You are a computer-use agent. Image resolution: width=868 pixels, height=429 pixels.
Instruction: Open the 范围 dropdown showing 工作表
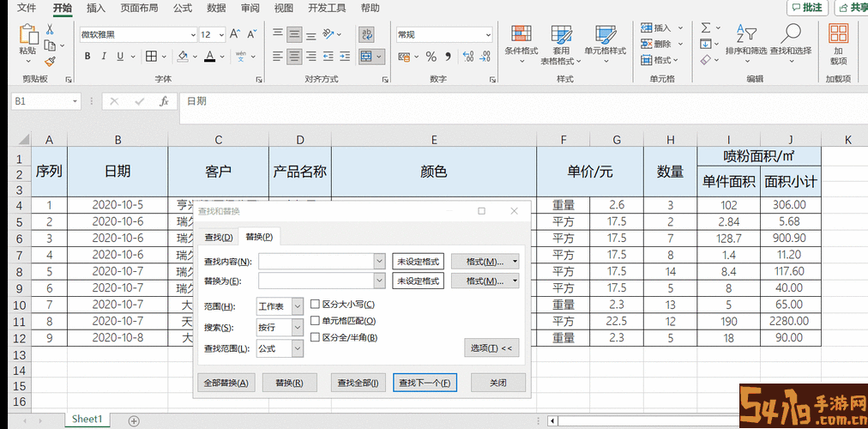tap(298, 306)
